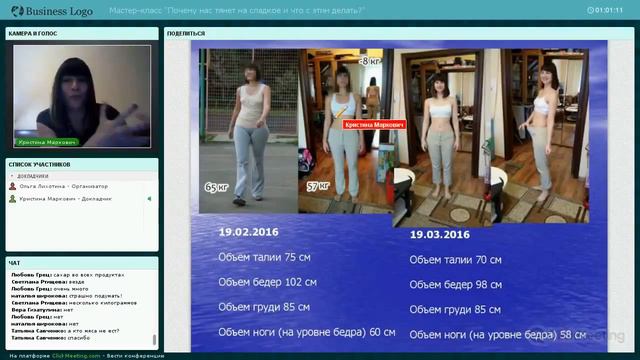Click the chat message "а кто мяса не ест?"
The image size is (640, 360).
(93, 331)
